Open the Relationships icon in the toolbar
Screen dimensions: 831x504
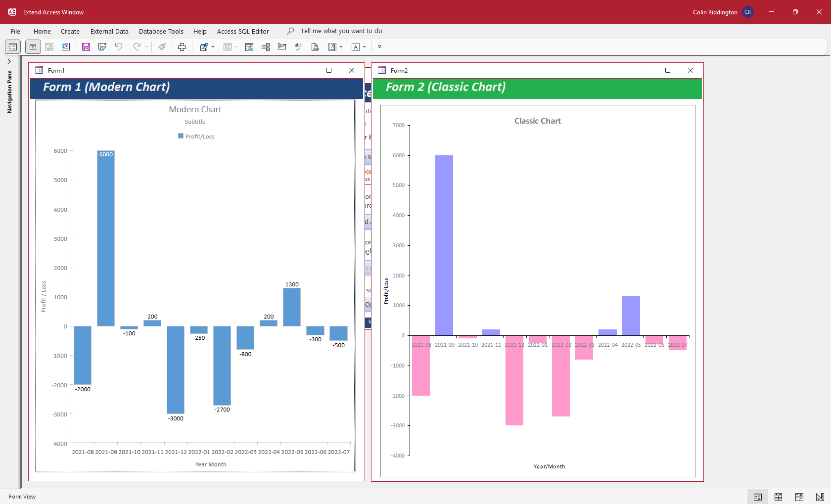click(266, 47)
